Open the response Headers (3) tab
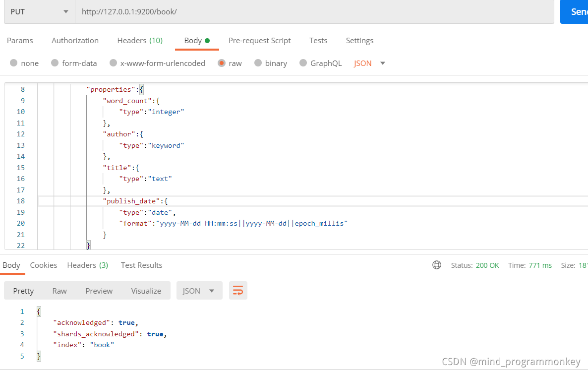588x372 pixels. point(88,265)
